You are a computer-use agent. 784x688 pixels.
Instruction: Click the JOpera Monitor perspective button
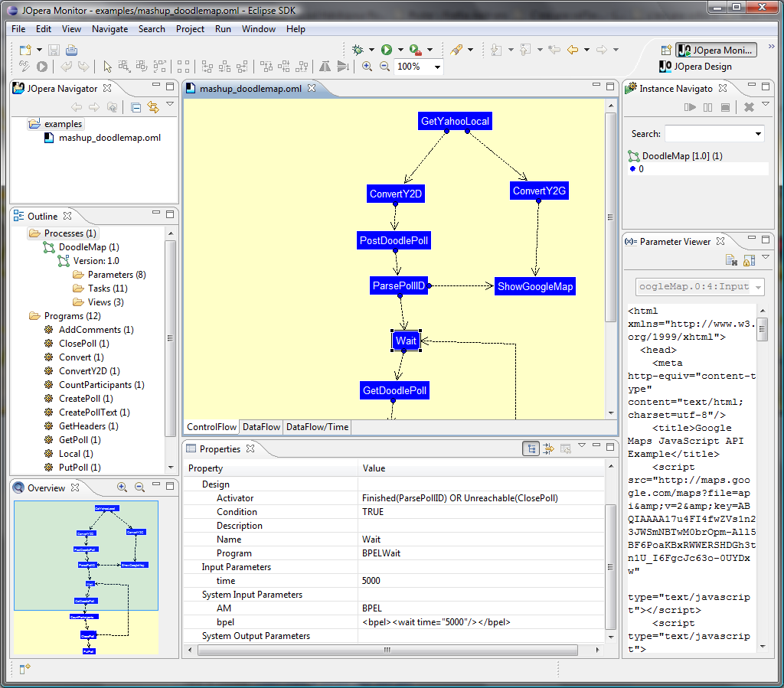click(716, 50)
